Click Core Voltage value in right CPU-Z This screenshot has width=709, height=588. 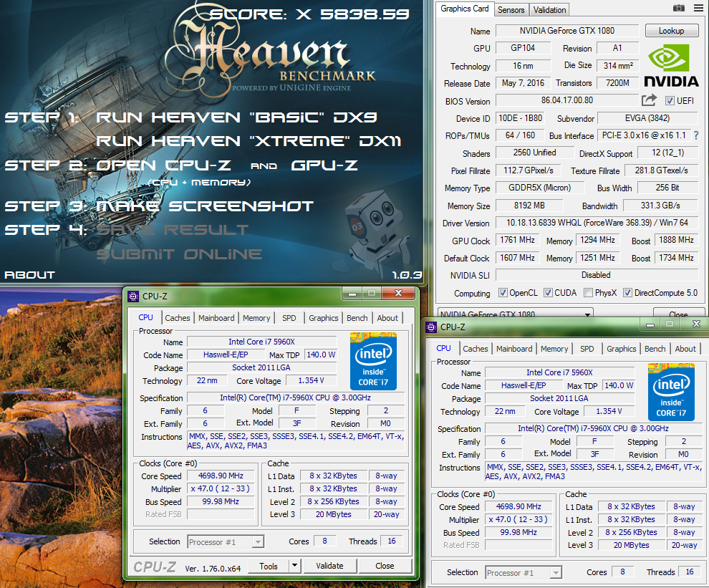[609, 411]
